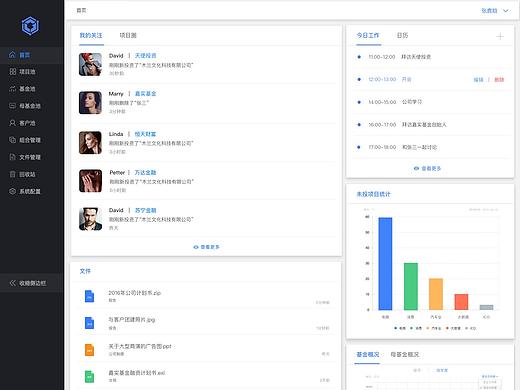Click Petter's avatar photo

[x=90, y=181]
